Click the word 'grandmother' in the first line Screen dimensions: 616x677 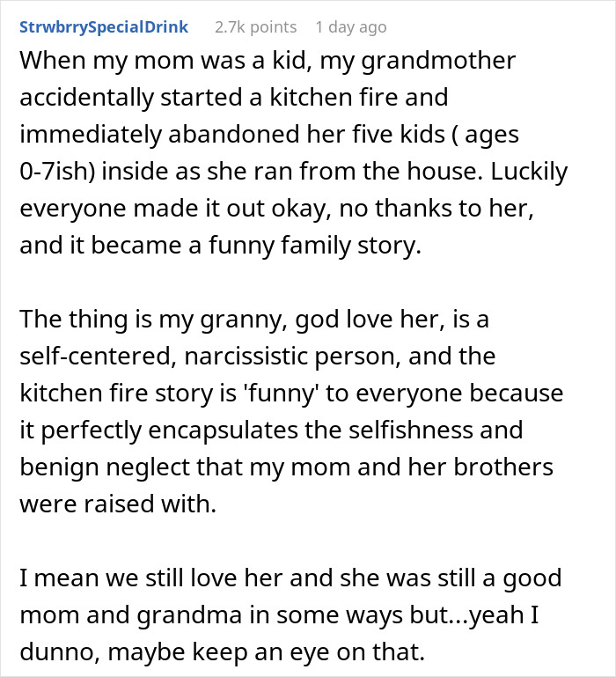point(438,61)
